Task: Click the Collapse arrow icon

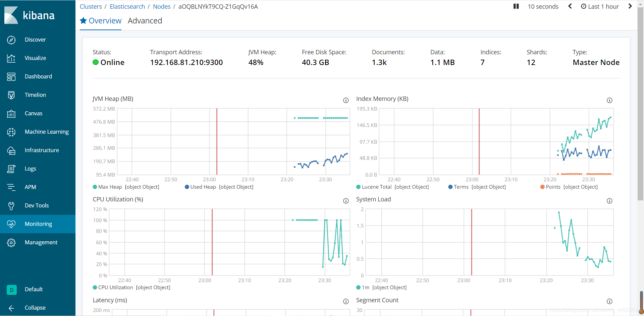Action: point(11,308)
